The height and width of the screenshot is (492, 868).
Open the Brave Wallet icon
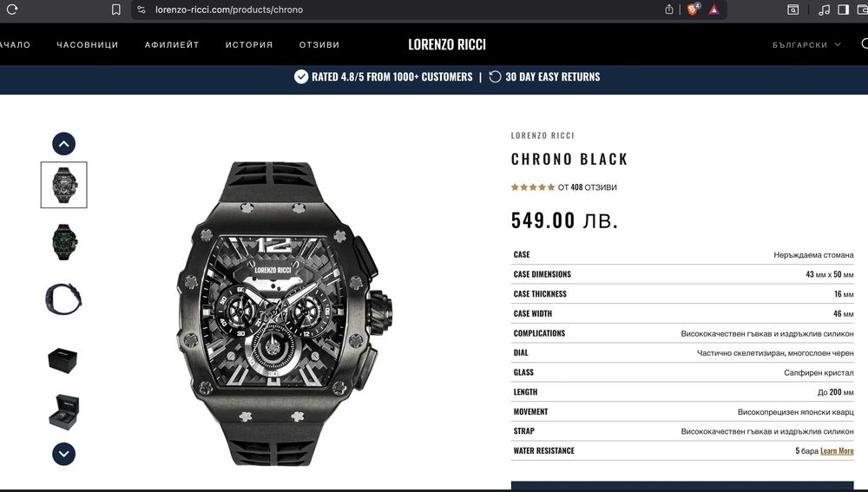click(863, 10)
